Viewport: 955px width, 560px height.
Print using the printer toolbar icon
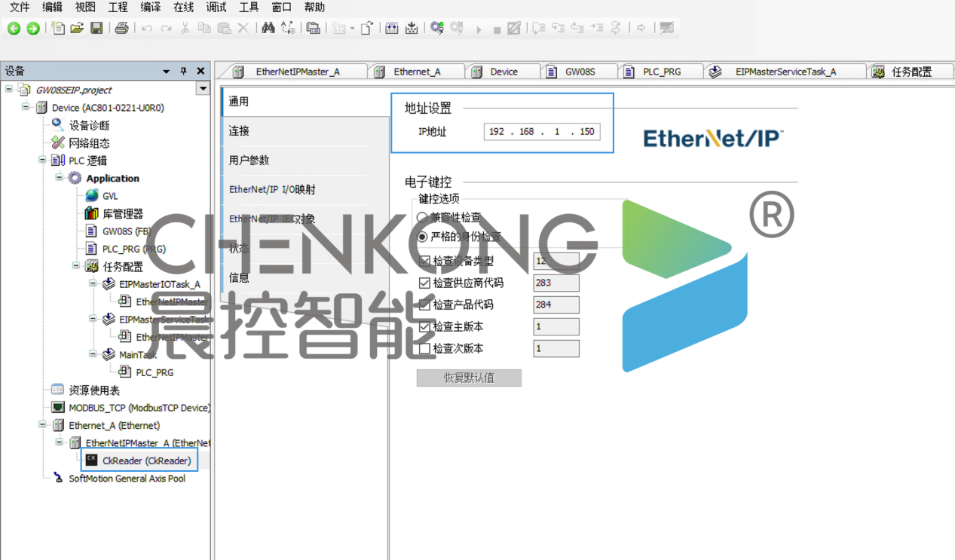121,29
